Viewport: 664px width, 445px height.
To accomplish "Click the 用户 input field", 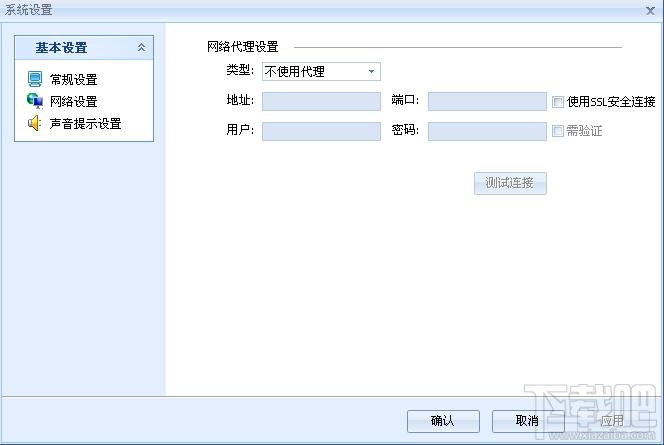I will (x=321, y=131).
